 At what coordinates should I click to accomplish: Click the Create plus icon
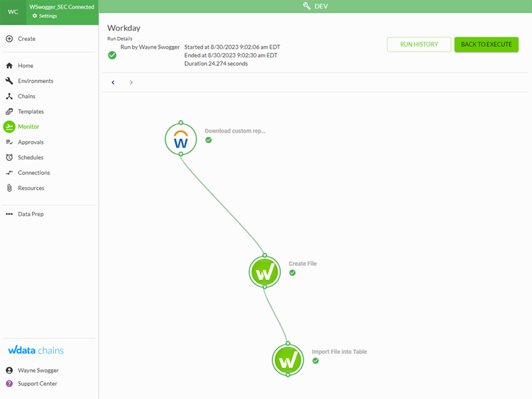(x=9, y=39)
